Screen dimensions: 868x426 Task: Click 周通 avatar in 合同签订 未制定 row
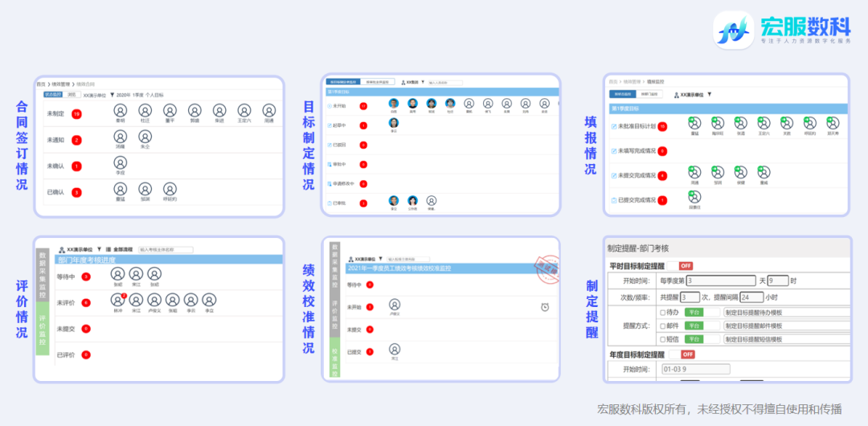[x=269, y=111]
